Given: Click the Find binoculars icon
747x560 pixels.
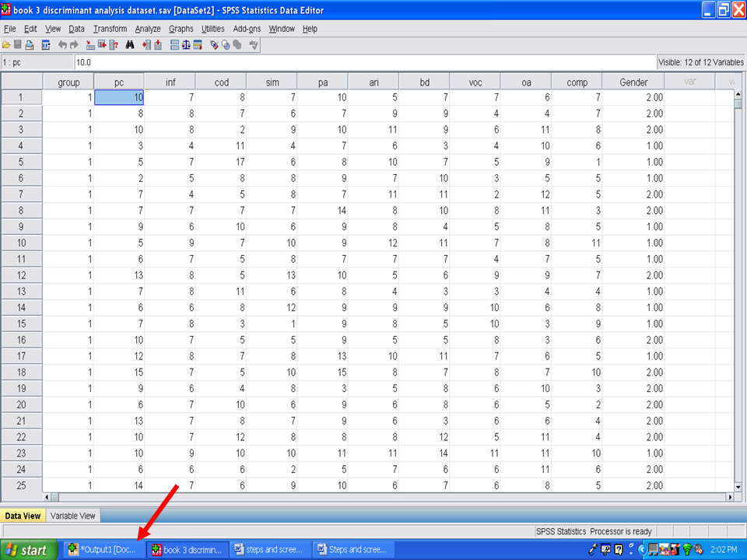Looking at the screenshot, I should tap(130, 45).
